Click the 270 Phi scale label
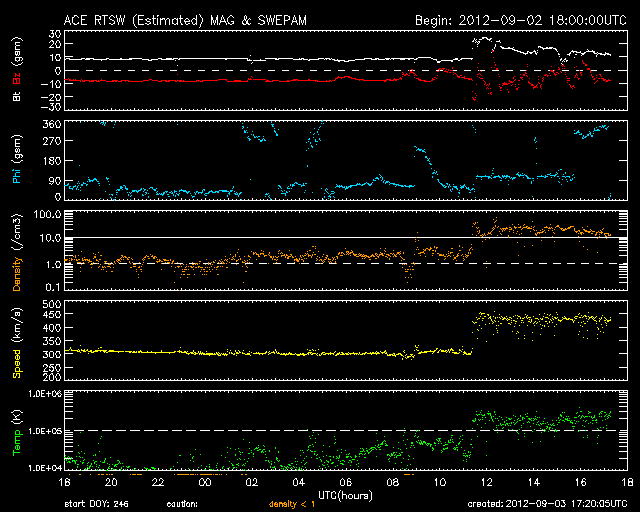 pos(51,141)
